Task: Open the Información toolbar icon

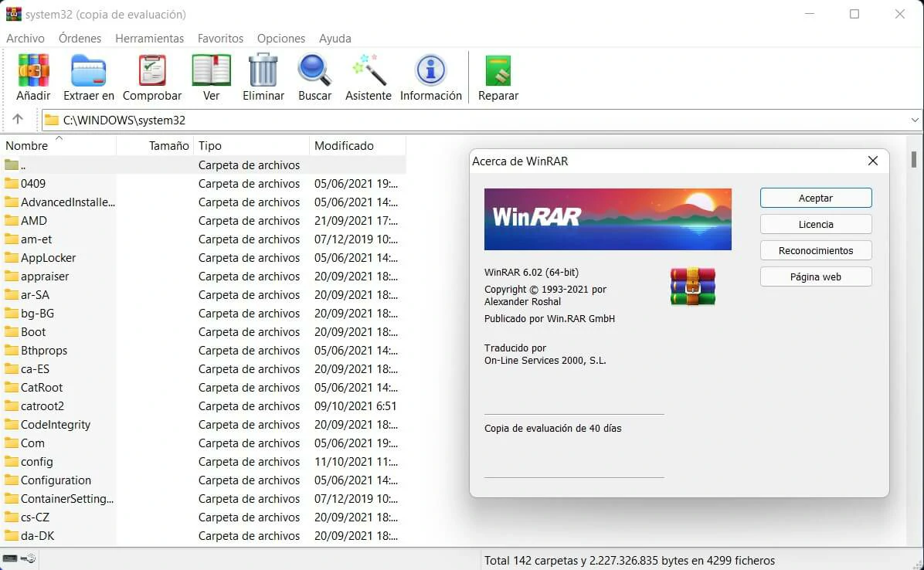Action: click(430, 71)
